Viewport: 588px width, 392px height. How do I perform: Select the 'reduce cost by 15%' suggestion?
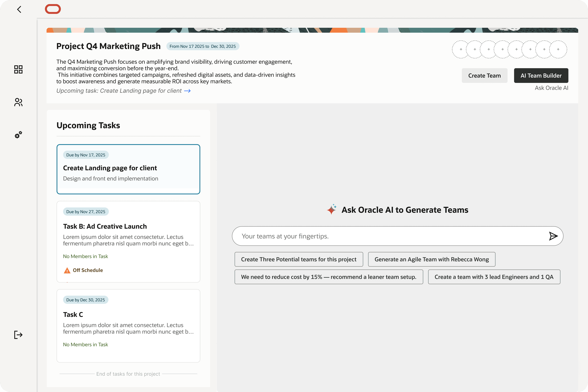click(328, 277)
